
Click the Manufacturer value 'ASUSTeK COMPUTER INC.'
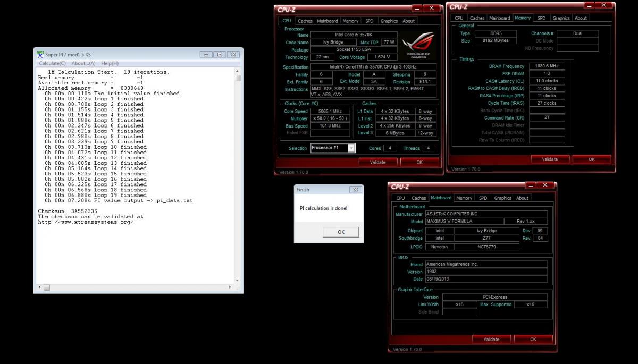coord(486,214)
